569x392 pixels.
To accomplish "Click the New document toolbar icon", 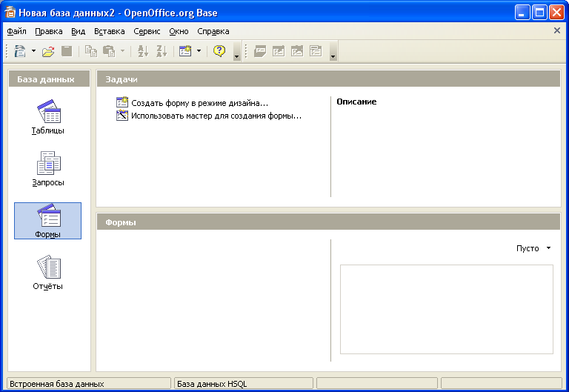I will pos(20,51).
